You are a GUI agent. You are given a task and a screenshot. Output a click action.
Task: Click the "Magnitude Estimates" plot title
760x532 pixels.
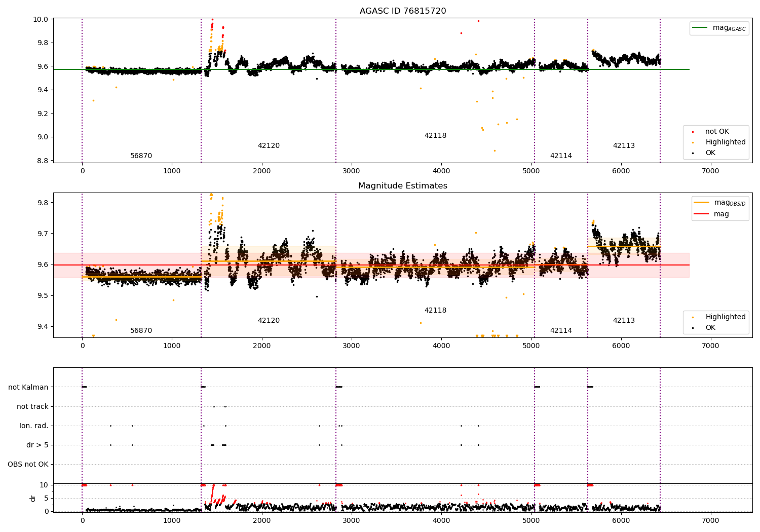403,186
